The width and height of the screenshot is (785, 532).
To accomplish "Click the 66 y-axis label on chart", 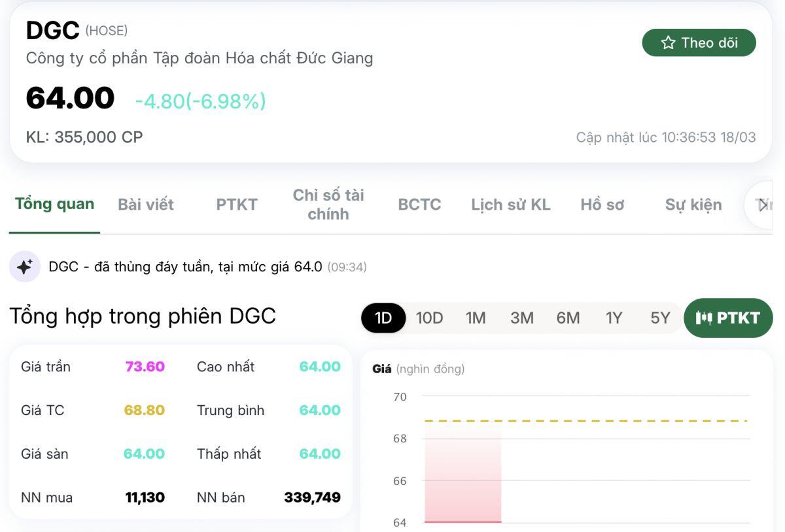I will [x=400, y=481].
